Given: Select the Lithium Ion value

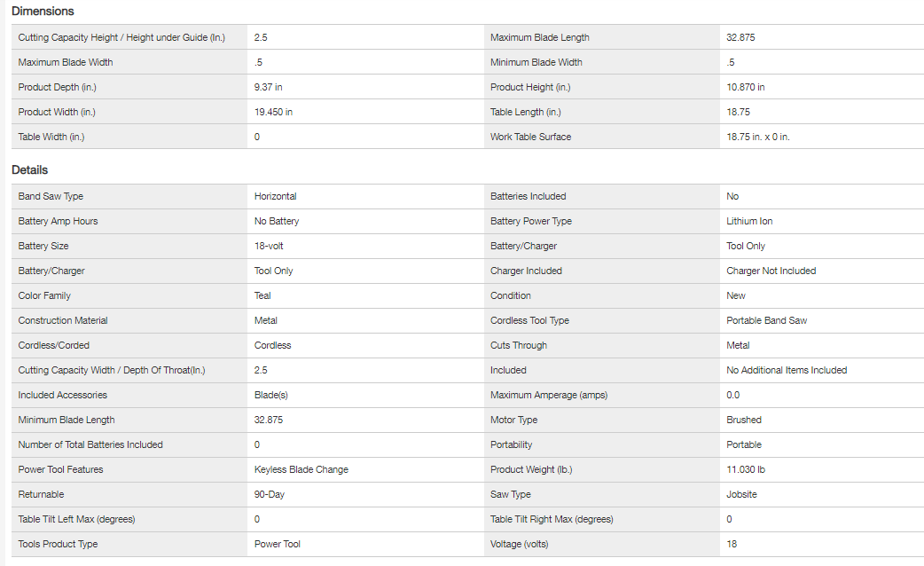Looking at the screenshot, I should point(749,221).
